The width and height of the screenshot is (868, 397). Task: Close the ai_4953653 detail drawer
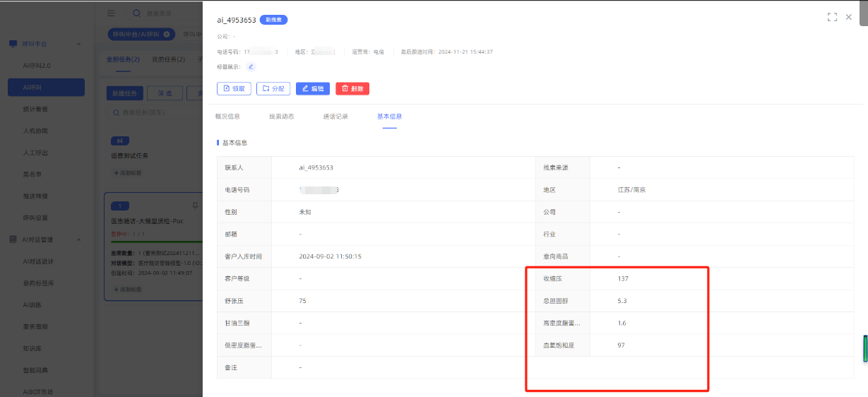click(x=849, y=17)
